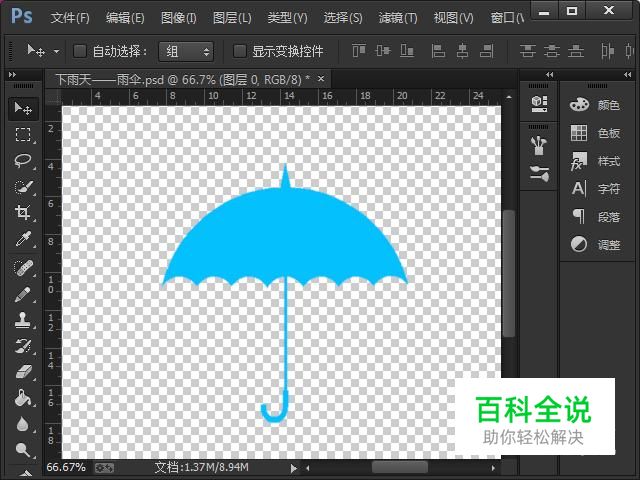Select the Blur tool
Image resolution: width=640 pixels, height=480 pixels.
click(x=23, y=424)
